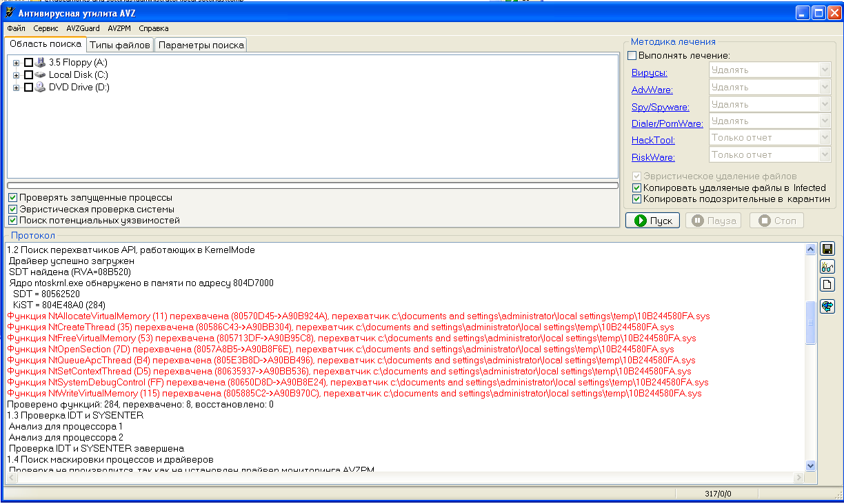The height and width of the screenshot is (504, 844).
Task: Click the Пауза button
Action: click(x=712, y=221)
